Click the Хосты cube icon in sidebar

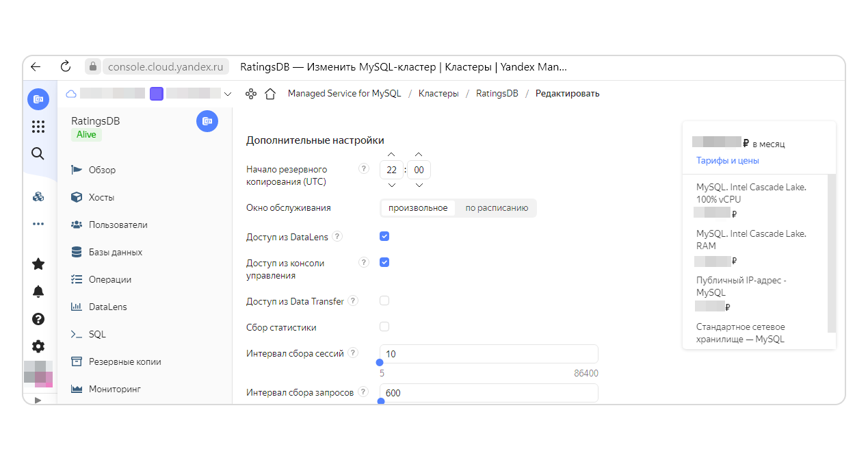[x=77, y=197]
